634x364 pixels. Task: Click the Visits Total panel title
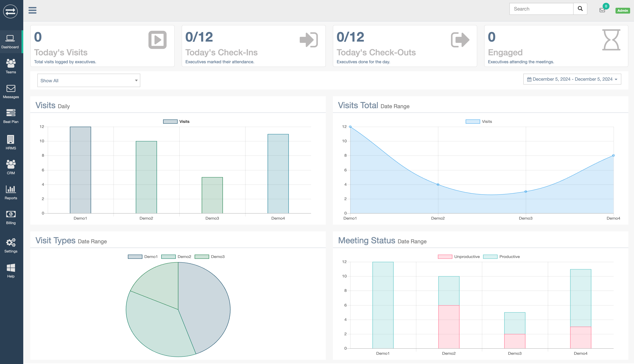point(374,106)
